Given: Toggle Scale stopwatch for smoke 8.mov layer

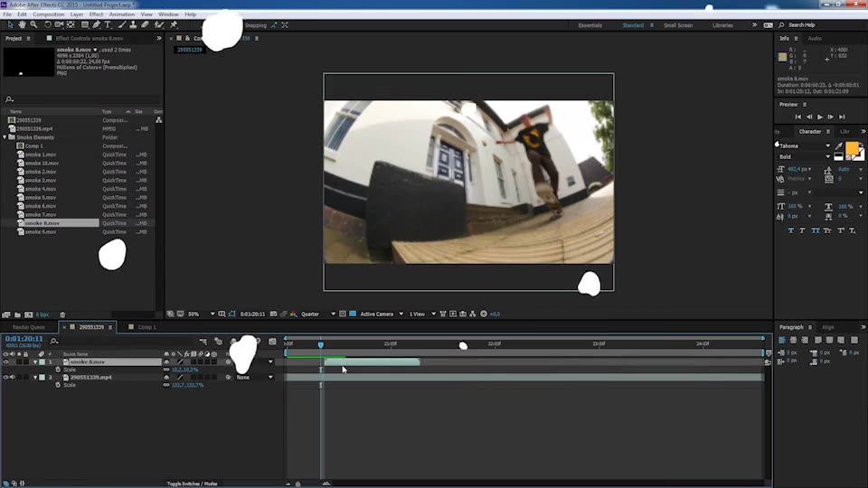Looking at the screenshot, I should pyautogui.click(x=58, y=370).
